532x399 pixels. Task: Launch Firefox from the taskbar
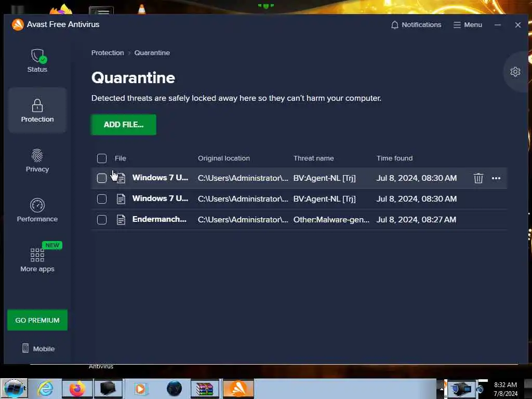pyautogui.click(x=77, y=389)
